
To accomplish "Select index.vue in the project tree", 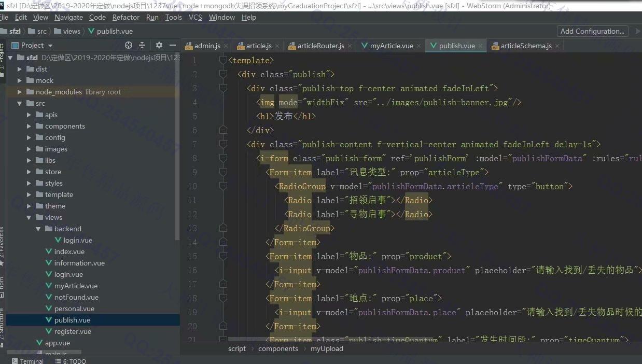I will (69, 251).
